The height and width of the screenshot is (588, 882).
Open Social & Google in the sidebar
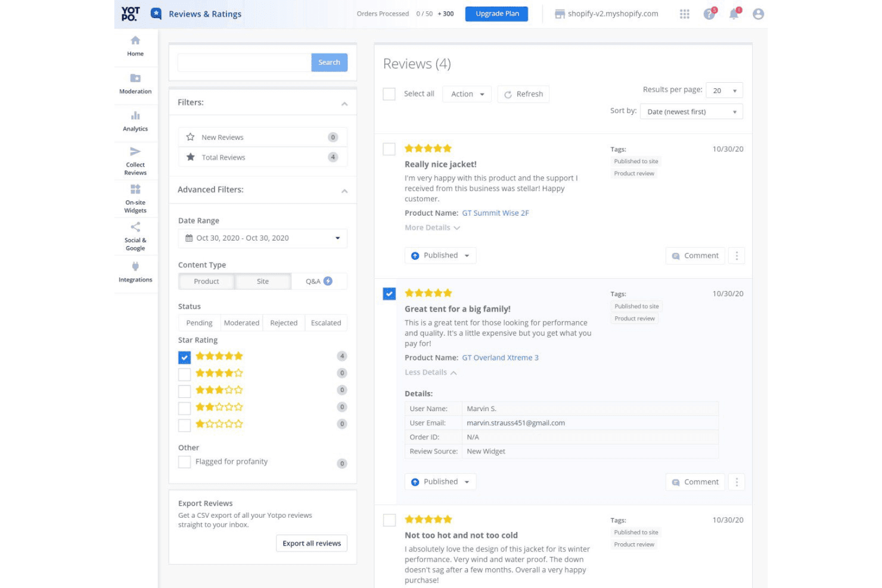point(135,237)
